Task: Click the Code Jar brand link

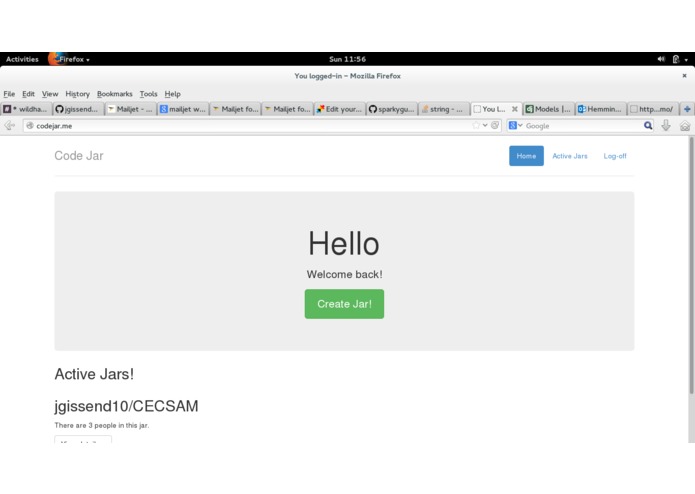Action: coord(79,156)
